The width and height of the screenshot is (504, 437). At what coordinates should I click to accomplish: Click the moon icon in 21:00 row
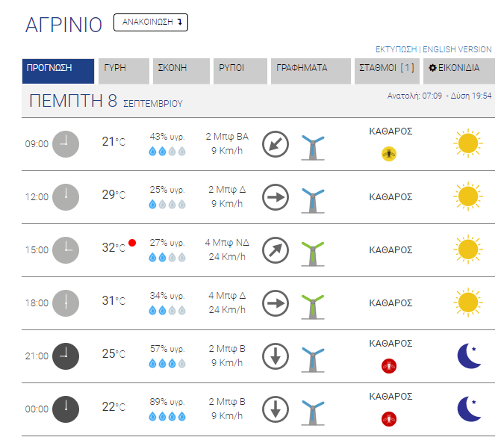click(x=470, y=356)
